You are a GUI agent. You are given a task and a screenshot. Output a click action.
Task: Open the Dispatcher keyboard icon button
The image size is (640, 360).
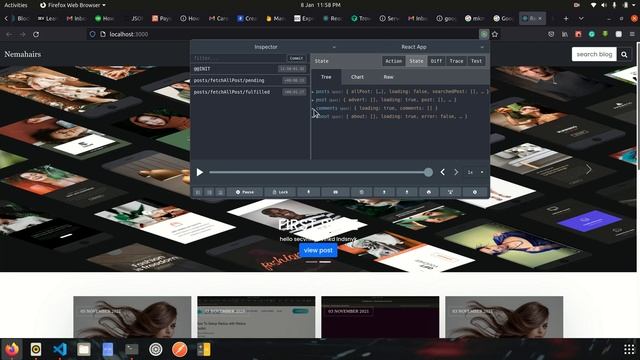[x=336, y=192]
